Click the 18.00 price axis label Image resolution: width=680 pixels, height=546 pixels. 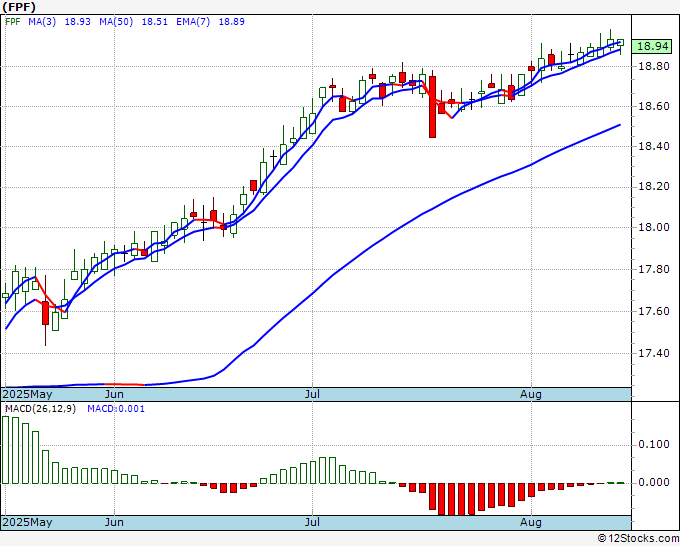(654, 227)
